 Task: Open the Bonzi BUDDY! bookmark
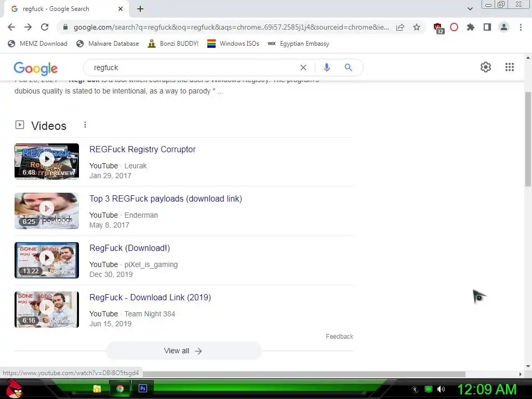173,44
